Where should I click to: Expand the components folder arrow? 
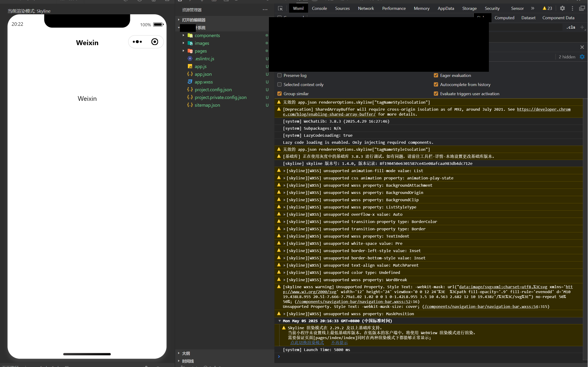pos(184,35)
